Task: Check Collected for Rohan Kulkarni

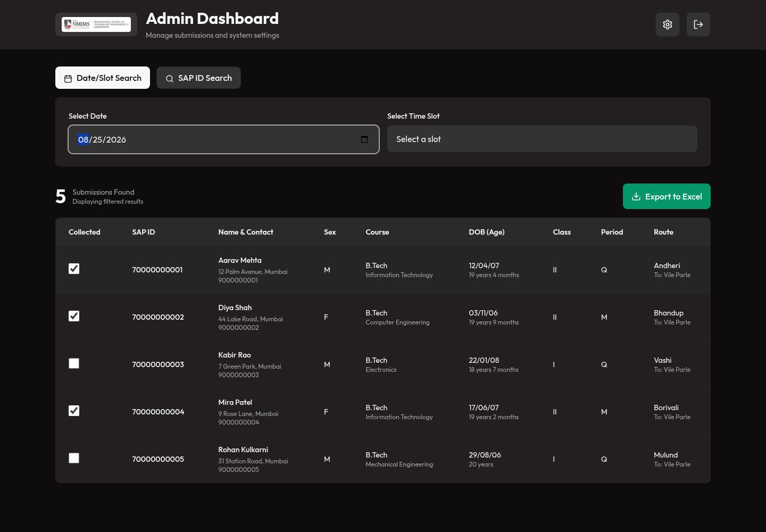Action: coord(74,458)
